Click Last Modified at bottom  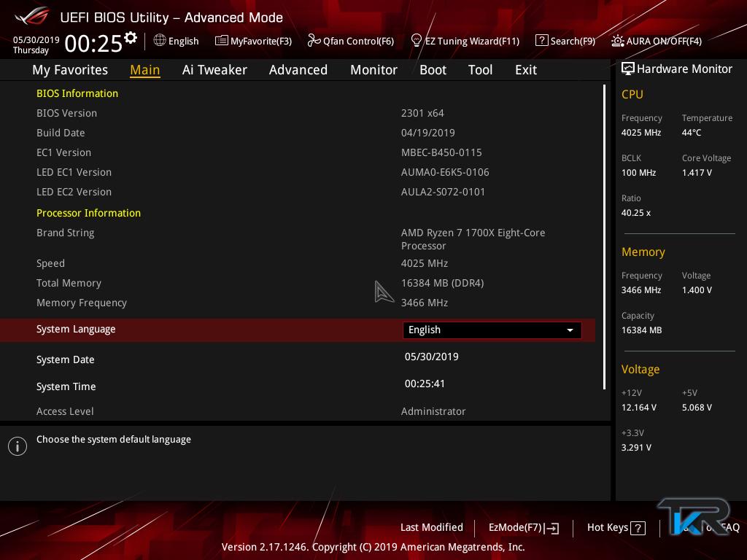click(x=432, y=528)
